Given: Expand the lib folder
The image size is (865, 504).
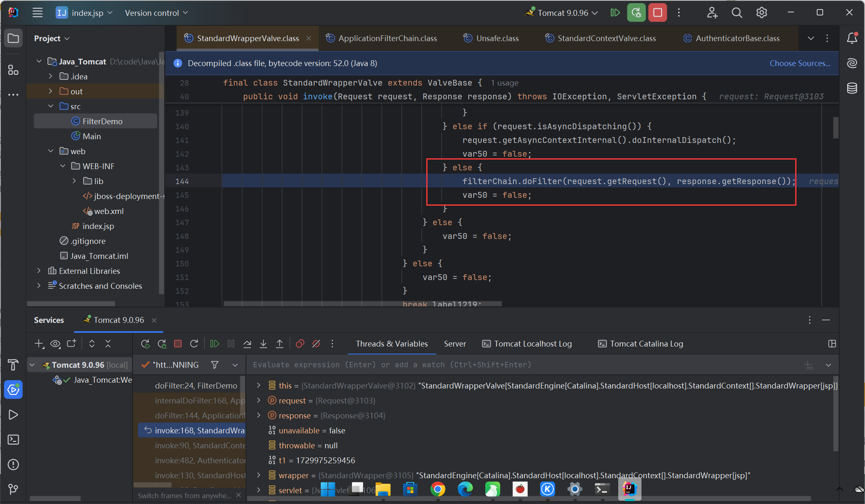Looking at the screenshot, I should pos(74,181).
